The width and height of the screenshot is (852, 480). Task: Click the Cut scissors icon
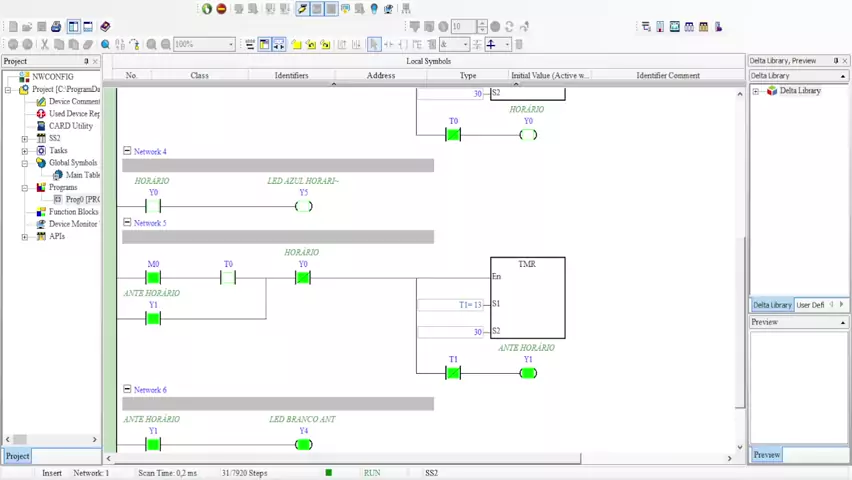44,44
